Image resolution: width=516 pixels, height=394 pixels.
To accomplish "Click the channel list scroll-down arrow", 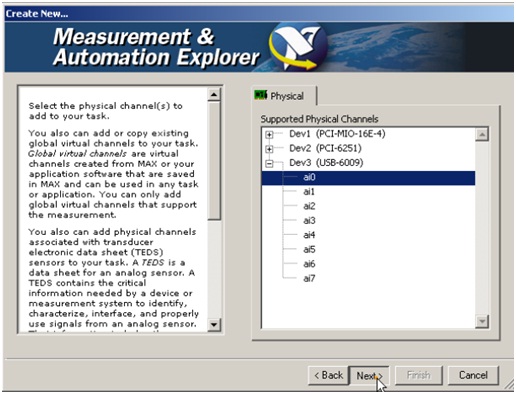I will pyautogui.click(x=482, y=321).
